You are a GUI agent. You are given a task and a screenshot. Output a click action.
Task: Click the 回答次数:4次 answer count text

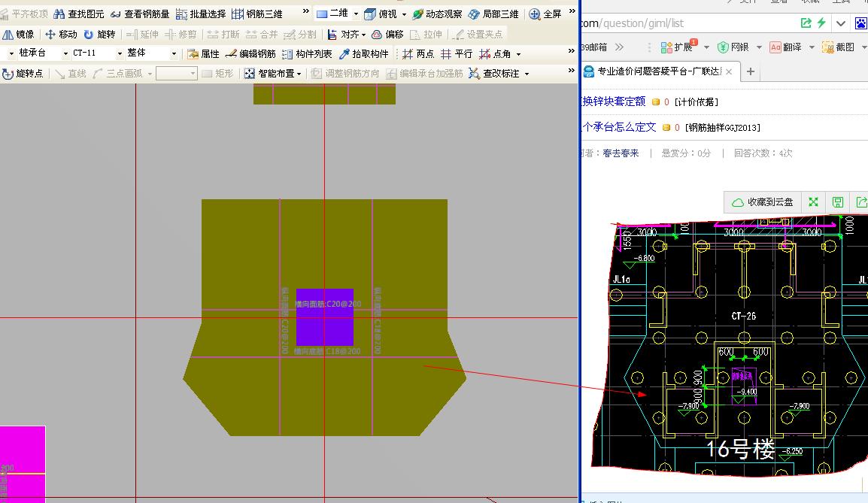(x=763, y=153)
